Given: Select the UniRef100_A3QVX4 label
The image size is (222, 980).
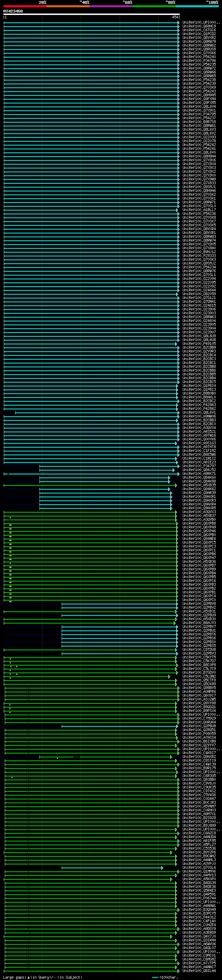Looking at the screenshot, I should [199, 428].
